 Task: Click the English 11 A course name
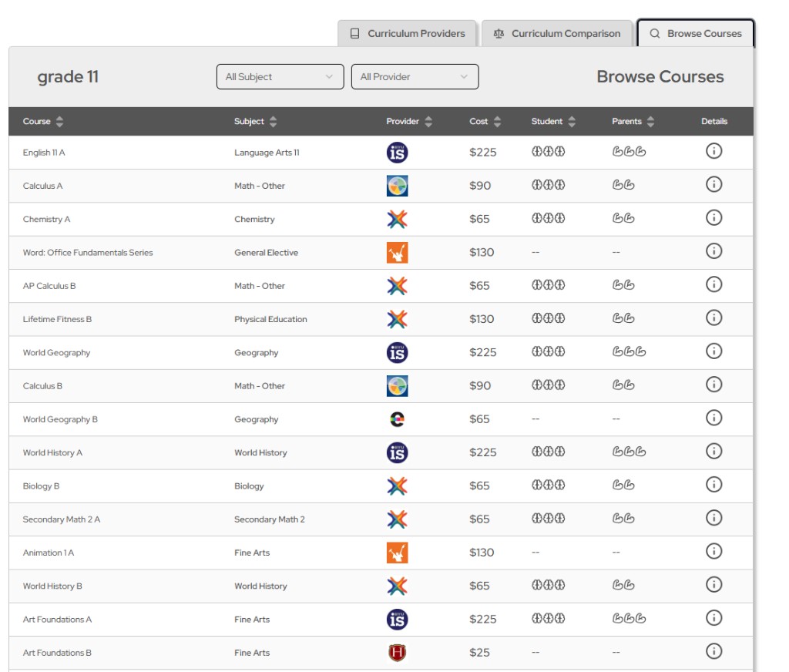(x=44, y=153)
